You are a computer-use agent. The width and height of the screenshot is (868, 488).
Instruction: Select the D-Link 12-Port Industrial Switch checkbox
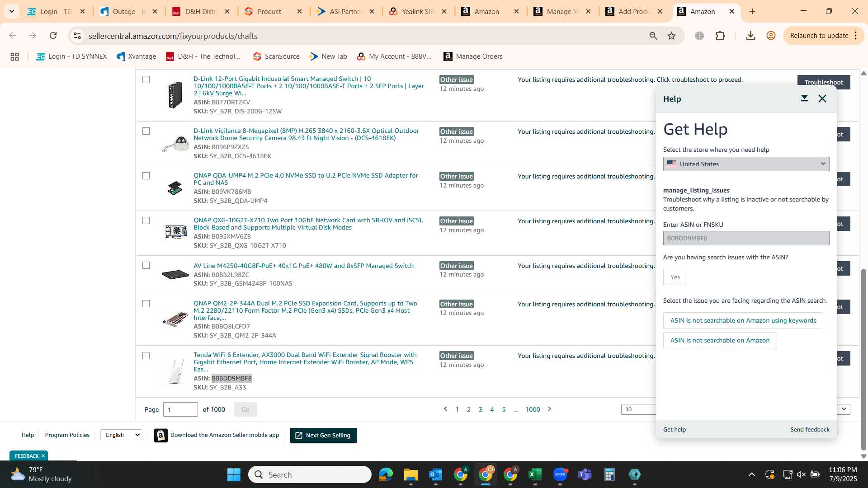click(146, 80)
